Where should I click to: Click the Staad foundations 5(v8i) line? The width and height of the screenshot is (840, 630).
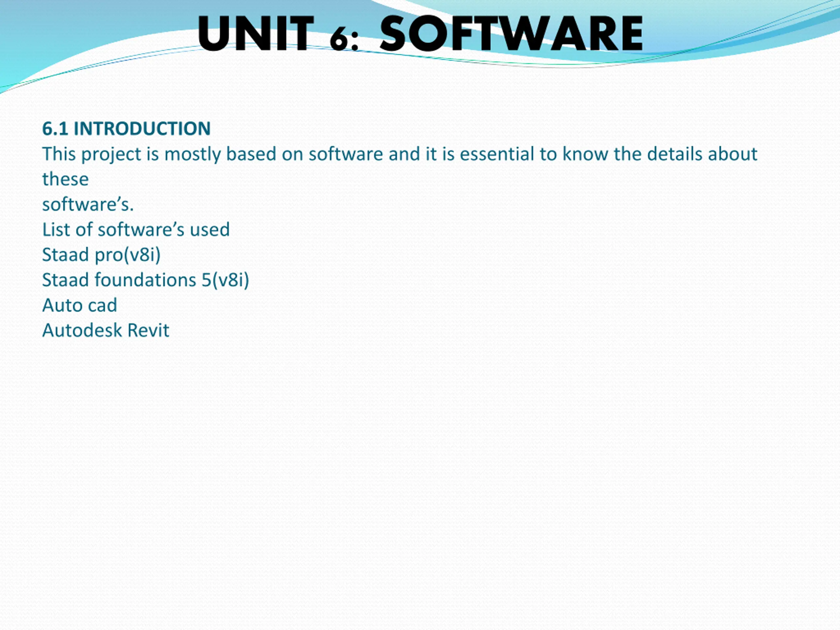point(145,280)
